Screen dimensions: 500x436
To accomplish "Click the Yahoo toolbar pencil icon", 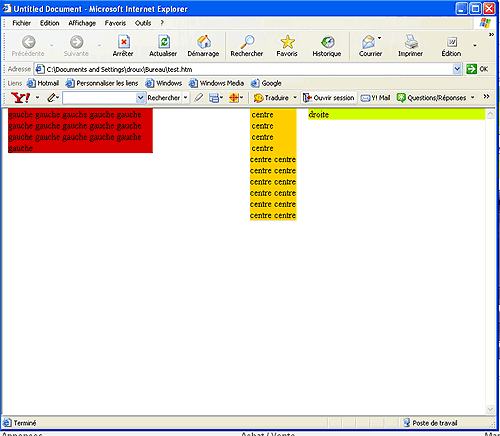I will pos(51,98).
